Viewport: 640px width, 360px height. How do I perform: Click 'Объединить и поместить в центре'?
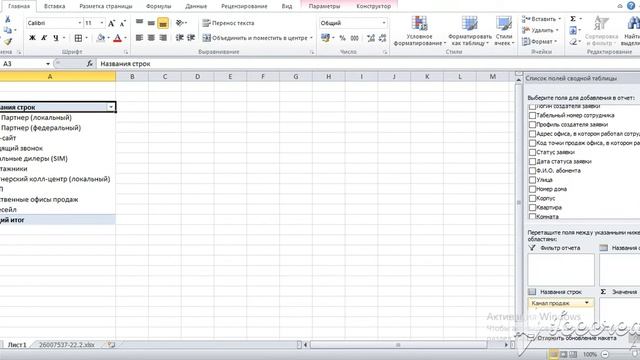[x=258, y=38]
